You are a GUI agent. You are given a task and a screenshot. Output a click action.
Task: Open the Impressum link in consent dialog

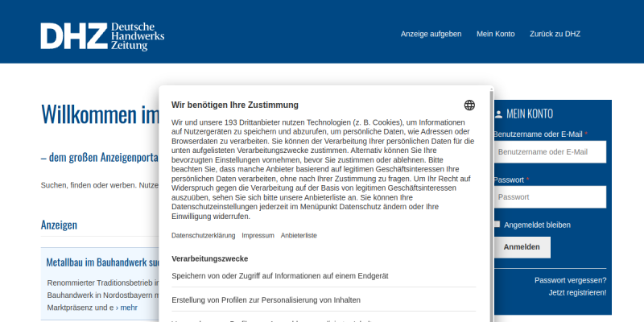click(x=258, y=235)
